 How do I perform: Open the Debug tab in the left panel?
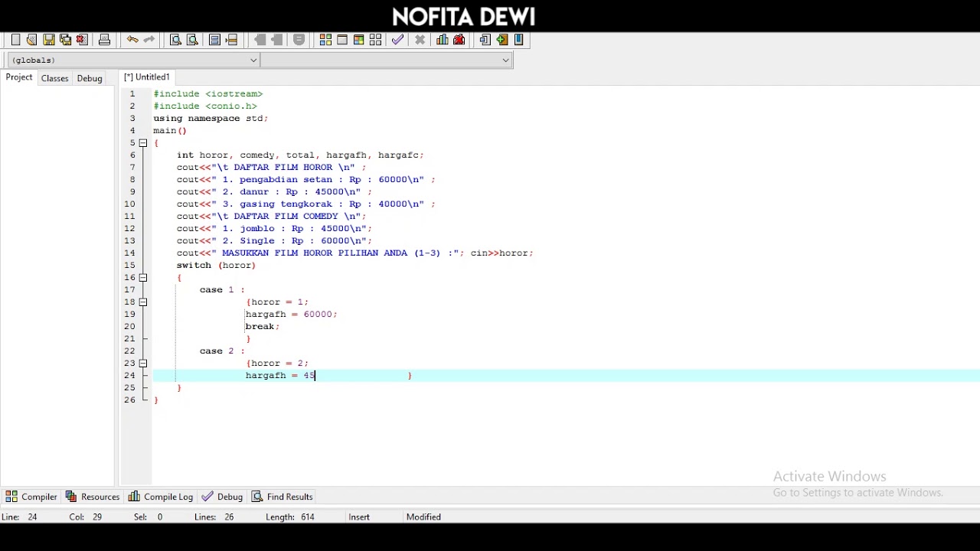coord(90,78)
